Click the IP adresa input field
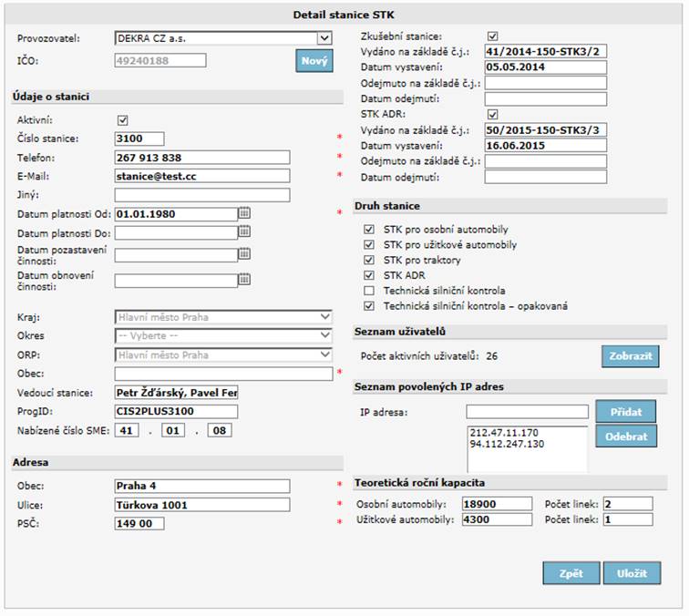689x616 pixels. [528, 412]
